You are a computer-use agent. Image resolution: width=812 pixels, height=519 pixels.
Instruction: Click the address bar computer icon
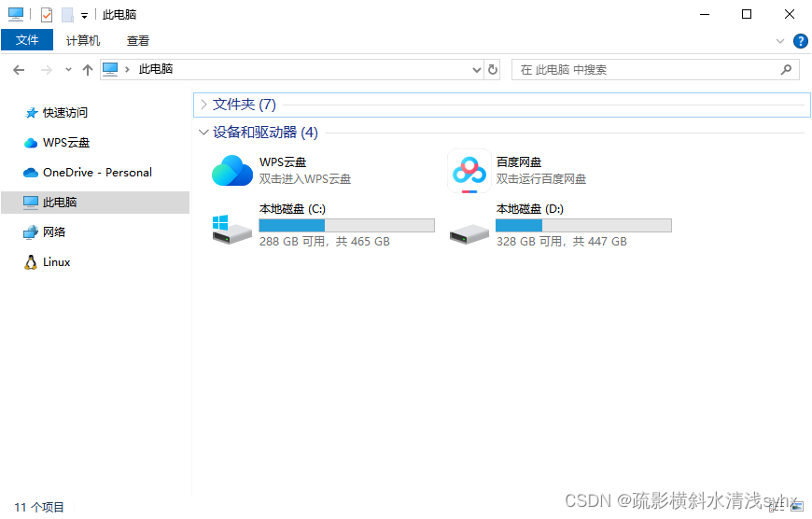[x=110, y=69]
